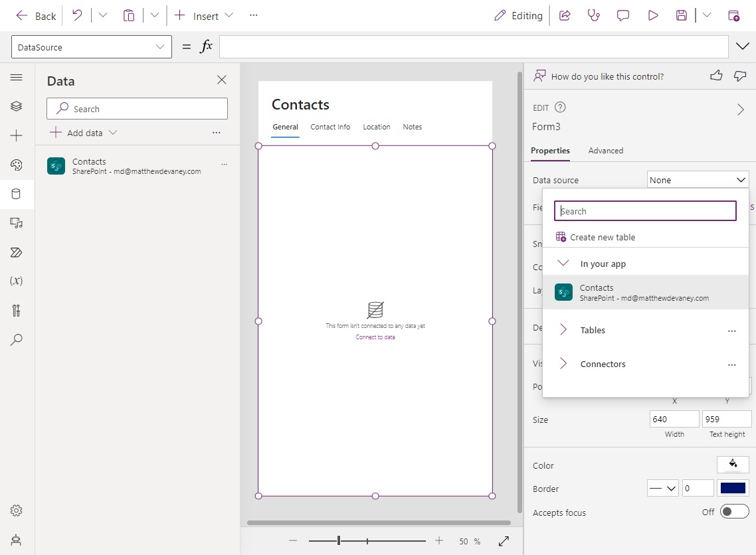The height and width of the screenshot is (555, 756).
Task: Open Power Apps Settings gear
Action: (x=16, y=511)
